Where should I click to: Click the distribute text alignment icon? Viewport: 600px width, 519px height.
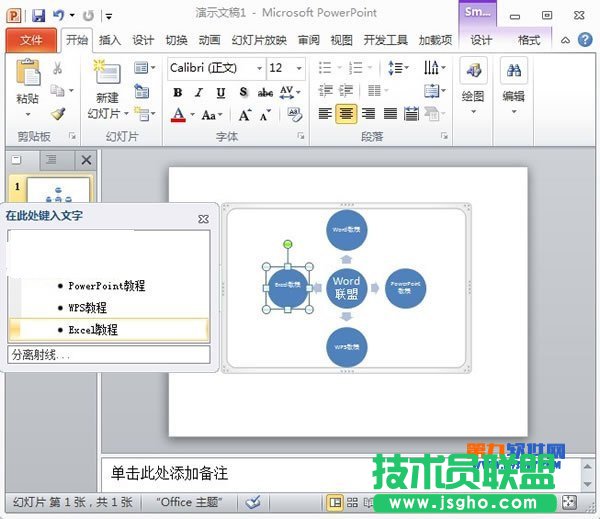(x=411, y=114)
